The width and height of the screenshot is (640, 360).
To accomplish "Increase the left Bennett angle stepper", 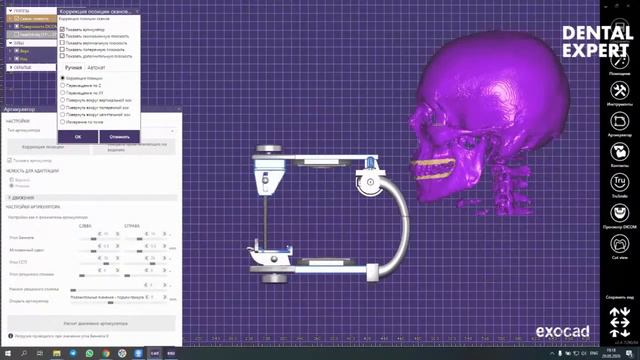I will point(118,234).
